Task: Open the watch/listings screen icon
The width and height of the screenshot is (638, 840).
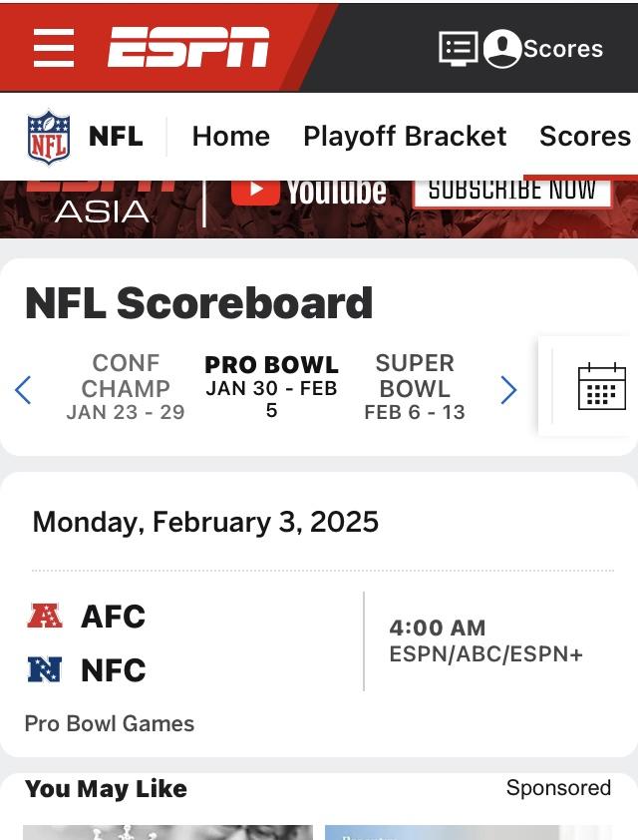Action: point(459,48)
